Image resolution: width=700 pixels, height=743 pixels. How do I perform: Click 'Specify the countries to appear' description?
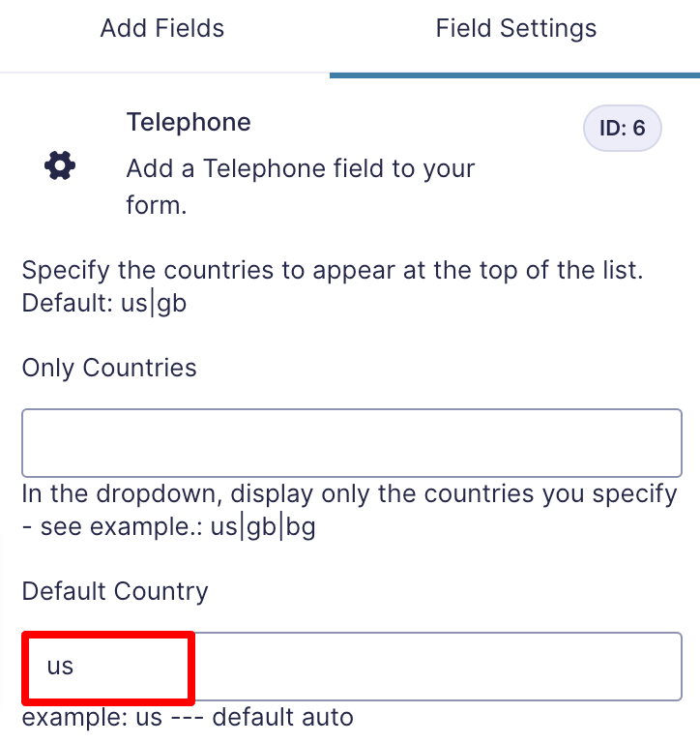pos(333,270)
